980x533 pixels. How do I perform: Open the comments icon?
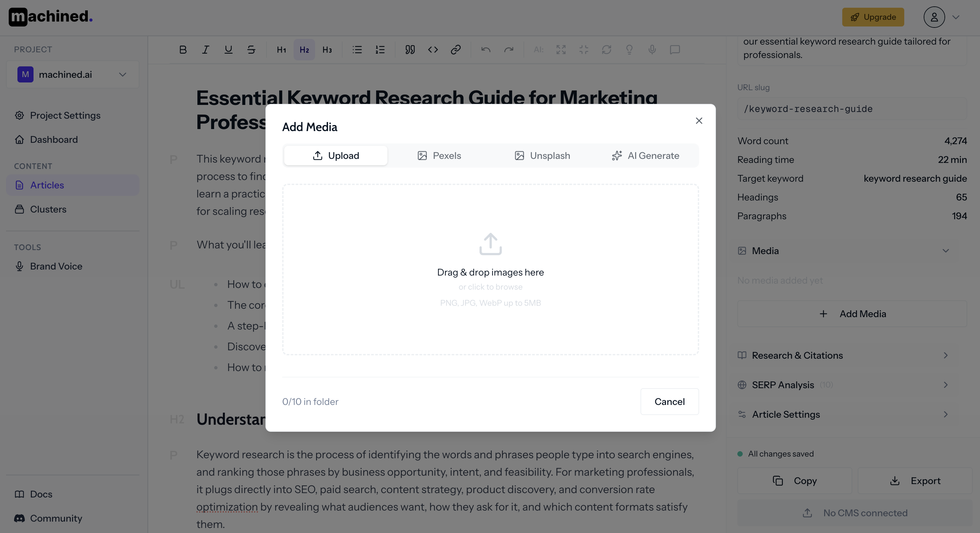tap(675, 50)
